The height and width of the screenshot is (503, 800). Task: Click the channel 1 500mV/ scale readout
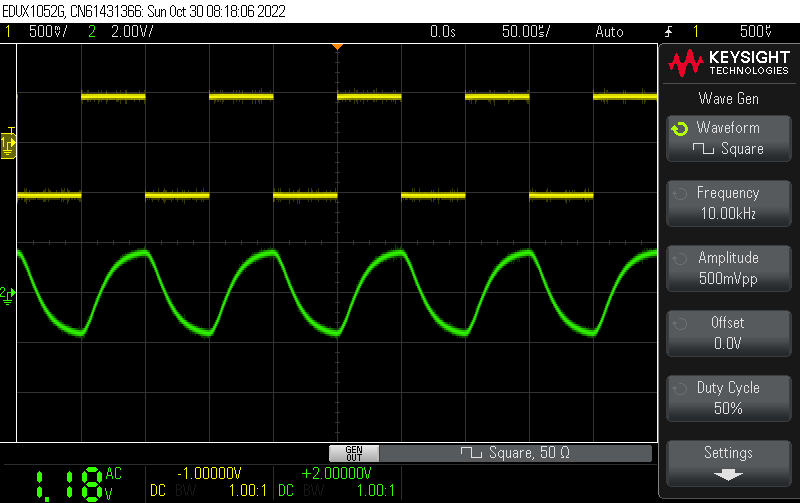pos(48,32)
